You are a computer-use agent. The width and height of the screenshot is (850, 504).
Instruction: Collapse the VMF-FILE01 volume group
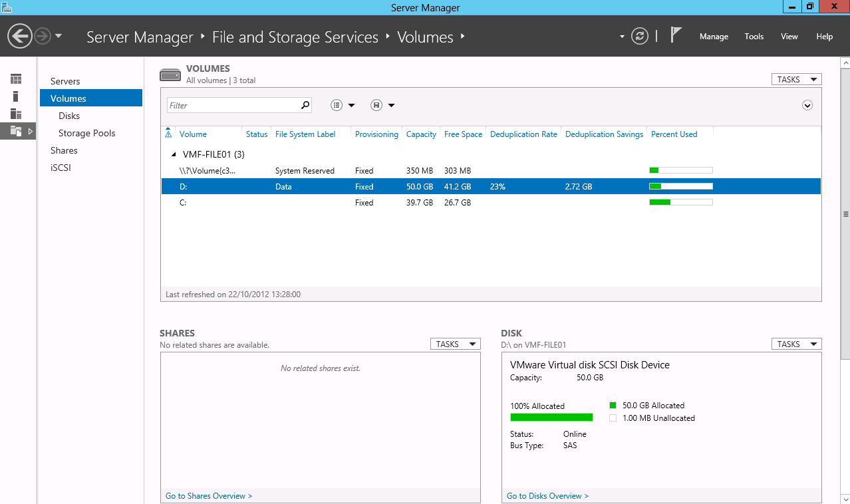coord(174,154)
